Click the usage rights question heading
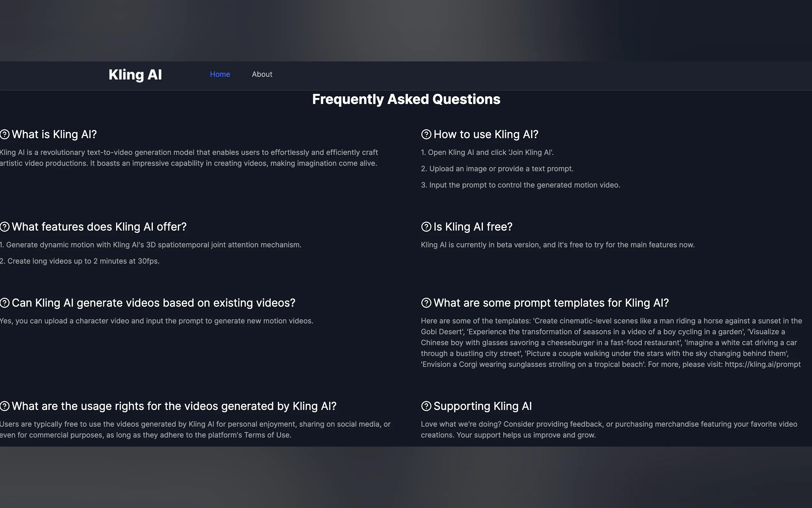This screenshot has height=508, width=812. point(174,406)
